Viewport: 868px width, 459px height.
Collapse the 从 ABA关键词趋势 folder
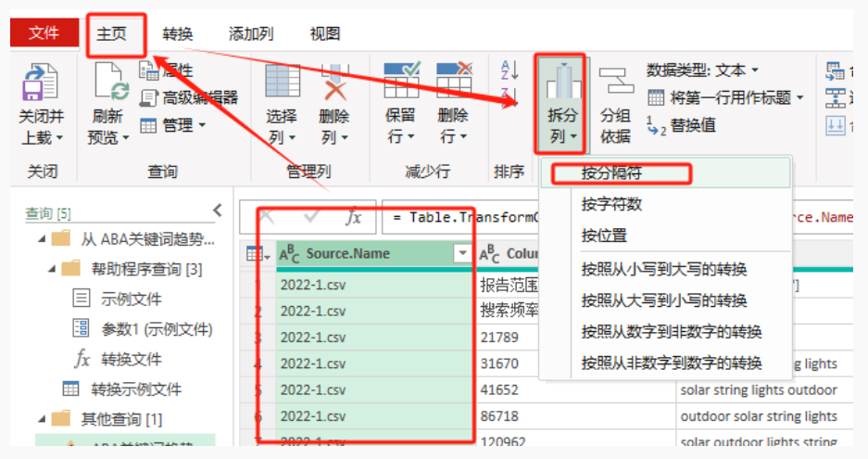click(x=42, y=239)
